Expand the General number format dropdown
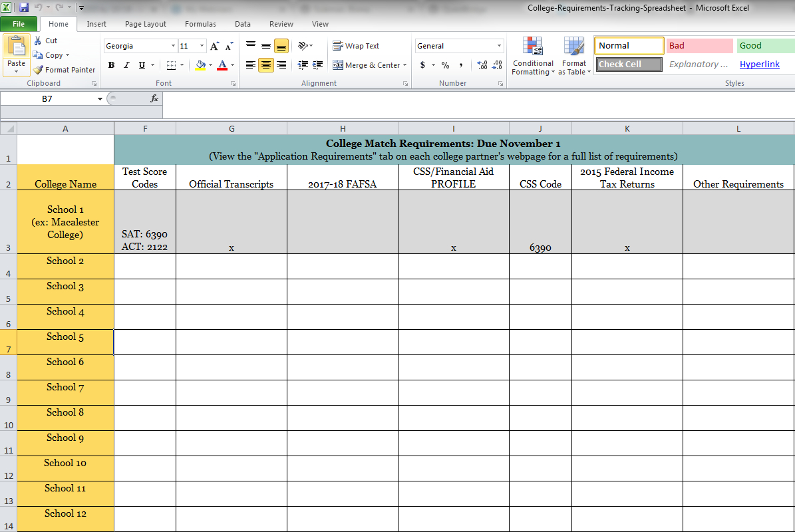This screenshot has width=795, height=532. point(499,46)
